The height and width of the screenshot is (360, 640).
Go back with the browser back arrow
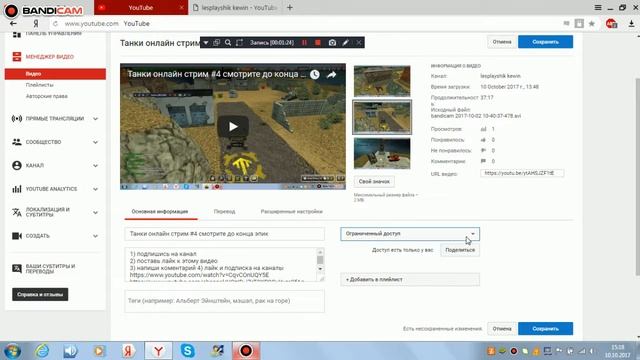coord(13,24)
